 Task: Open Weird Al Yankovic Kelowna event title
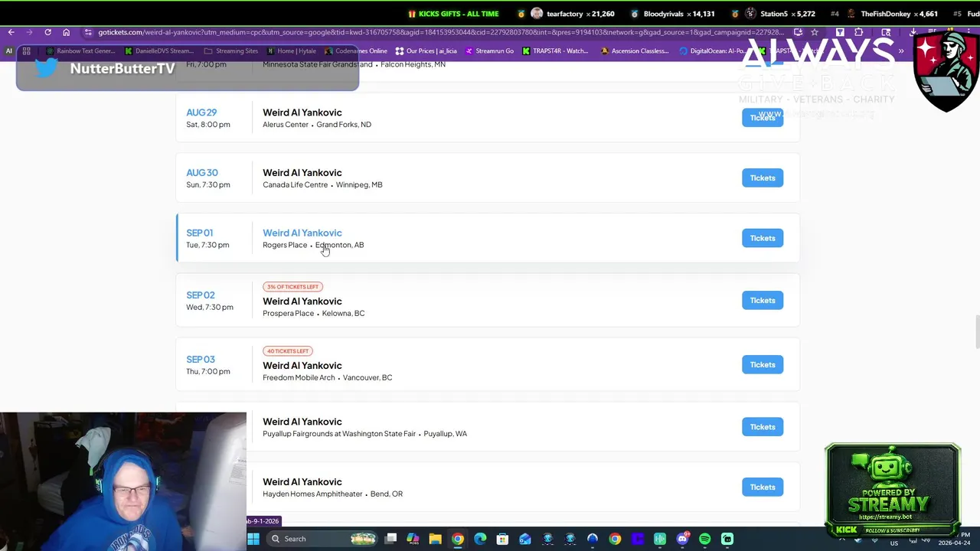click(302, 302)
